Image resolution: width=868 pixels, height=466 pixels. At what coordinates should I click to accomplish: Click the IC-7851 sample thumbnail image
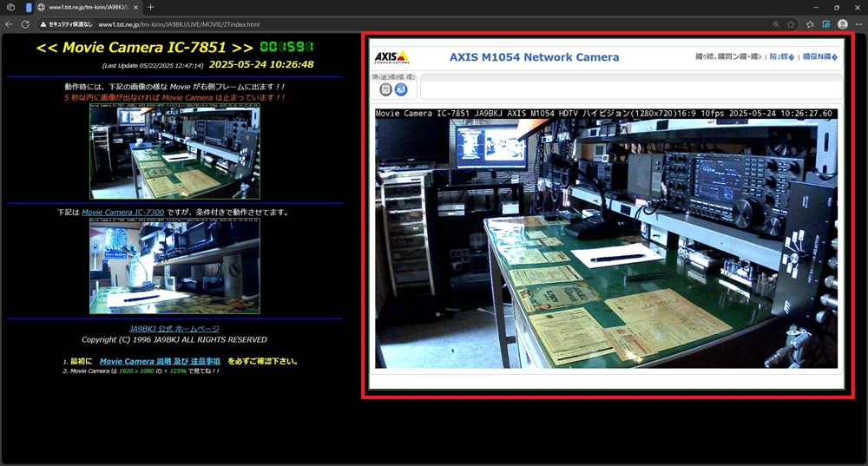(174, 151)
